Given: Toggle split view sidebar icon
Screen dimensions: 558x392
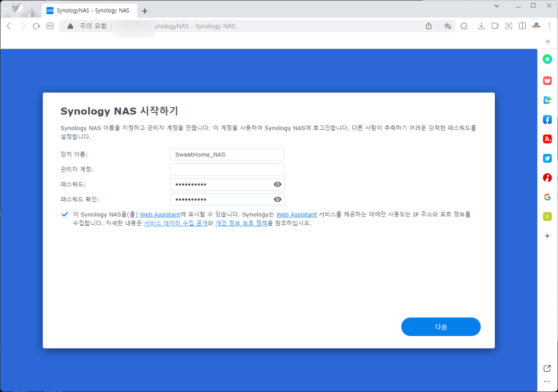Looking at the screenshot, I should click(522, 26).
